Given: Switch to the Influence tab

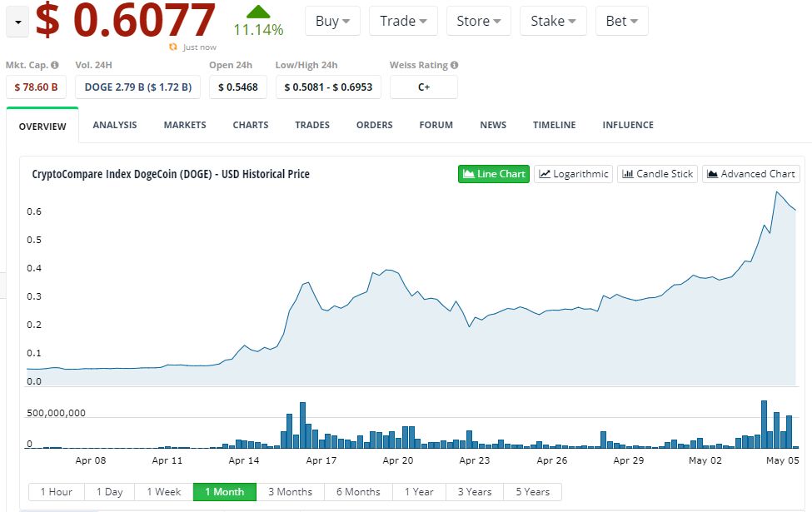Looking at the screenshot, I should coord(628,125).
